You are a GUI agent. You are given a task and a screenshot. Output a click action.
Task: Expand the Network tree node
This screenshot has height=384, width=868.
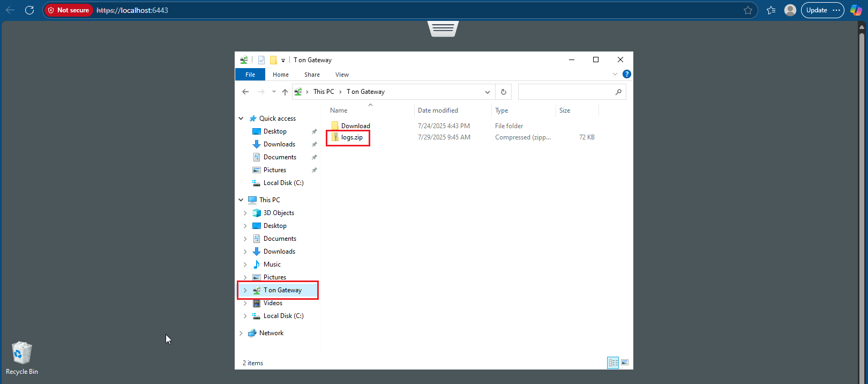[241, 333]
